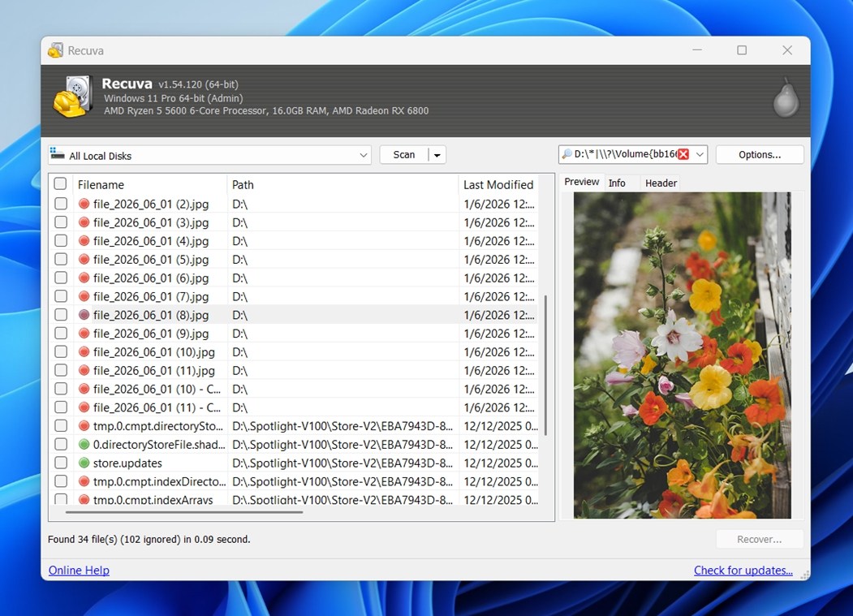Click the Recuva hard hat logo icon
Screen dimensions: 853x616
pos(72,97)
